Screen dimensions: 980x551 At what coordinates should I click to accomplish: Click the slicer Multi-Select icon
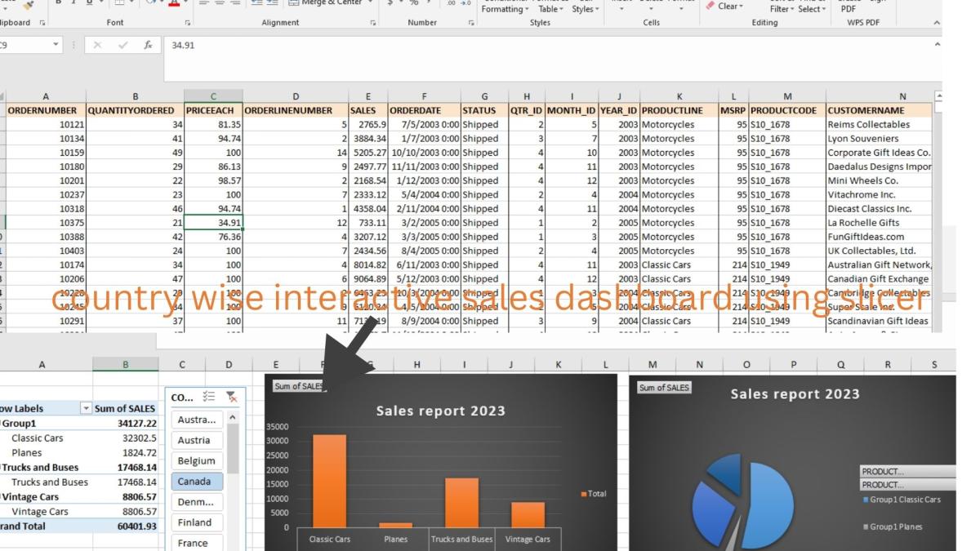tap(209, 397)
